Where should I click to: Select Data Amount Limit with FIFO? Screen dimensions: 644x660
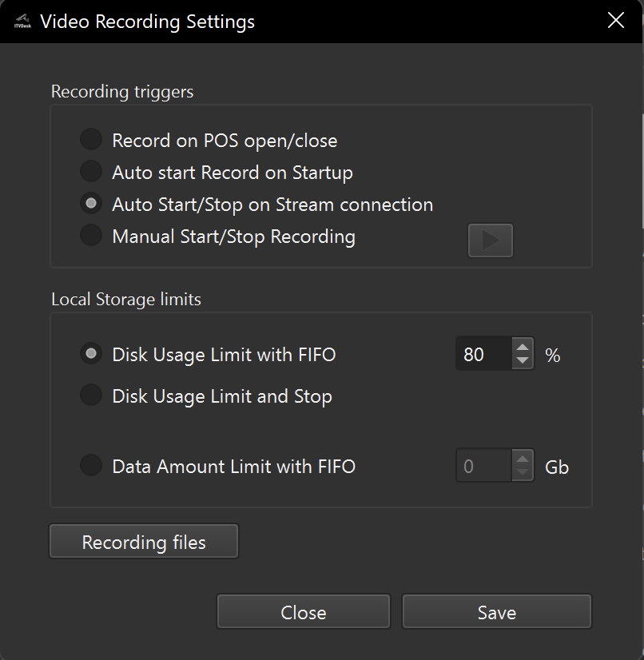(92, 466)
